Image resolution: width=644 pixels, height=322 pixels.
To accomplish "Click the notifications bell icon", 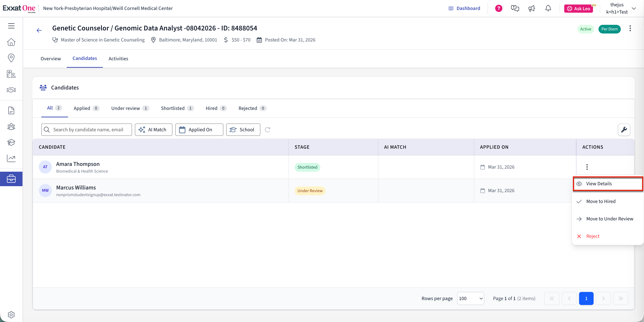I will tap(548, 9).
